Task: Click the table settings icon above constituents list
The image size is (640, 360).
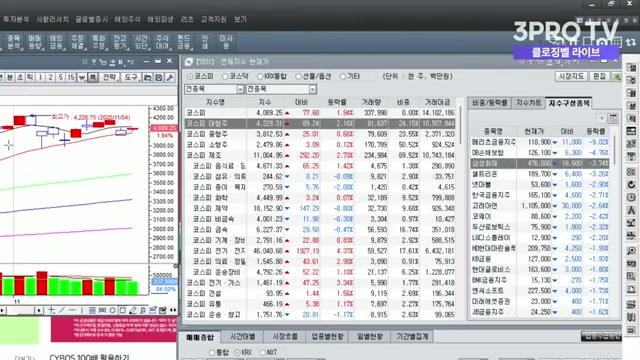Action: click(x=613, y=118)
